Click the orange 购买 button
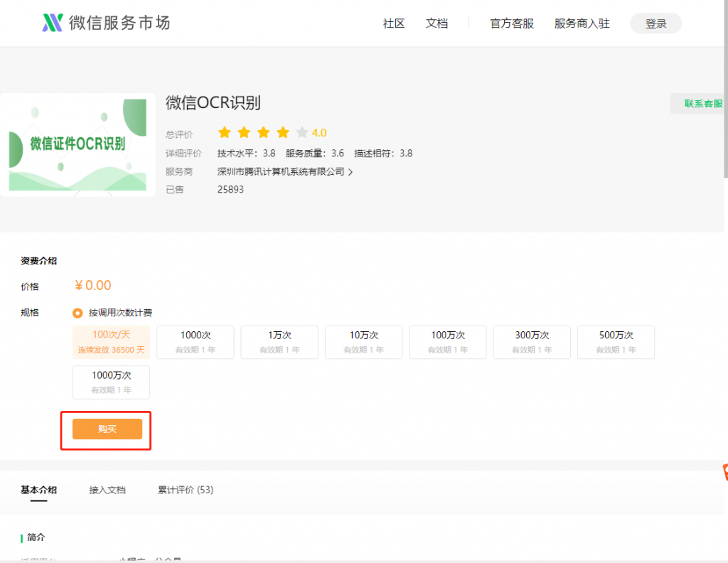This screenshot has width=728, height=563. pos(107,429)
